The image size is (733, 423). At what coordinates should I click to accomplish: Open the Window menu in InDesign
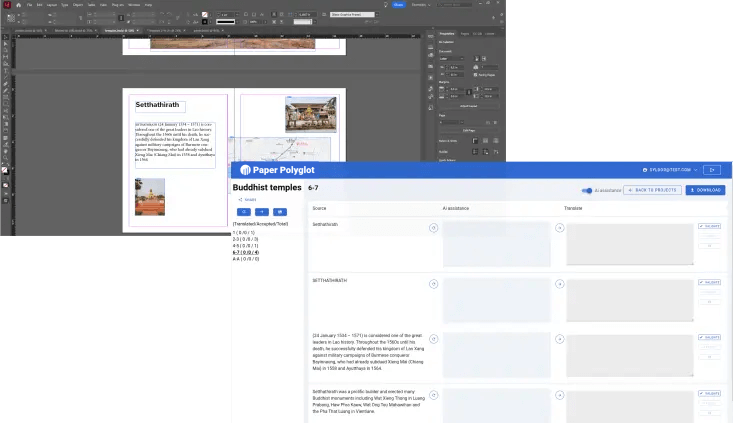point(133,5)
